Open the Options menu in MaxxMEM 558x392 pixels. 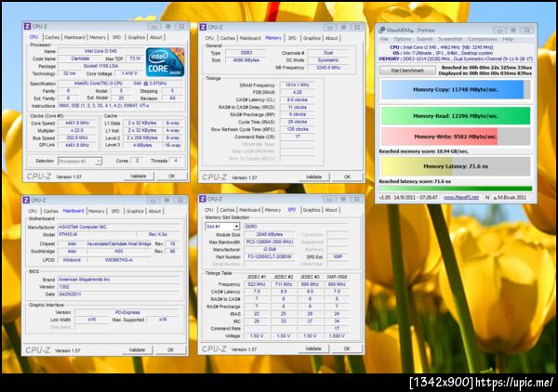(403, 39)
